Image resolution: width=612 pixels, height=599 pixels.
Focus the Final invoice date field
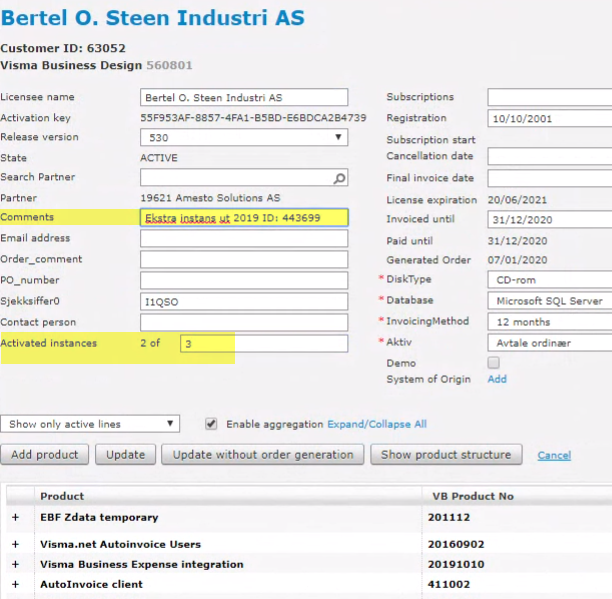tap(550, 178)
